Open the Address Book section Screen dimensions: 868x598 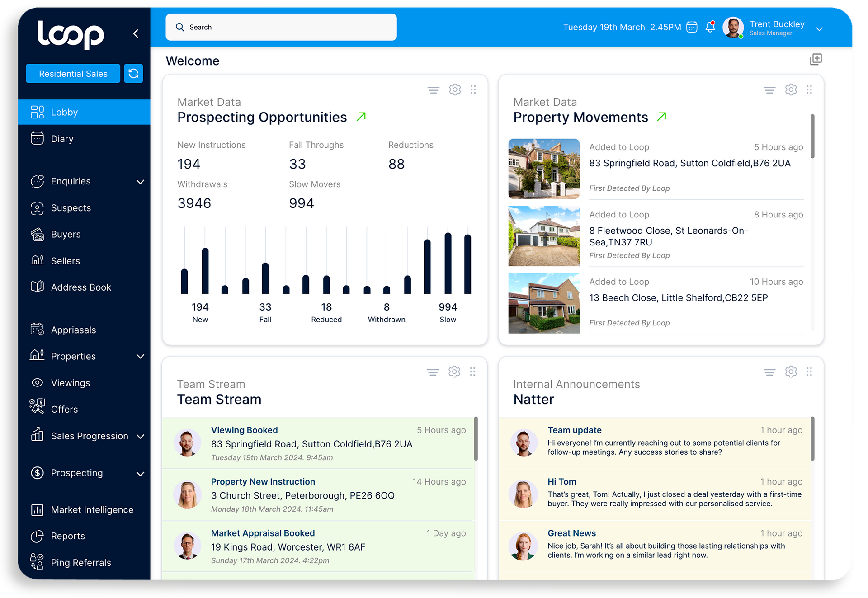pos(81,287)
